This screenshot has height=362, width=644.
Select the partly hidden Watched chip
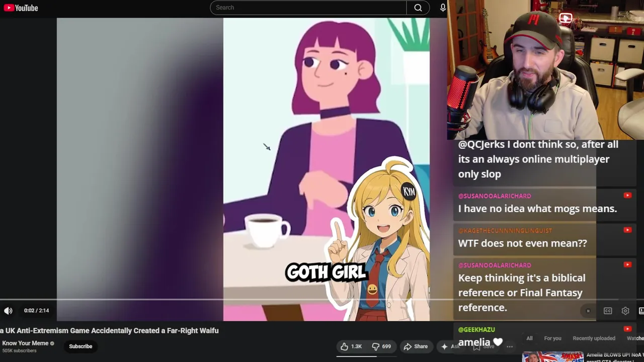tap(635, 338)
